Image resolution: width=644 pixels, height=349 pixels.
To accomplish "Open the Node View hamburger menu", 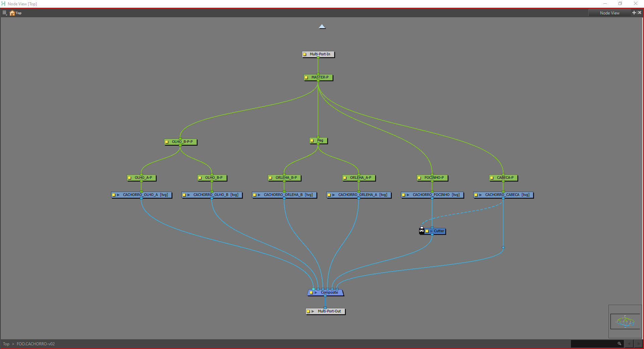I will pos(4,13).
